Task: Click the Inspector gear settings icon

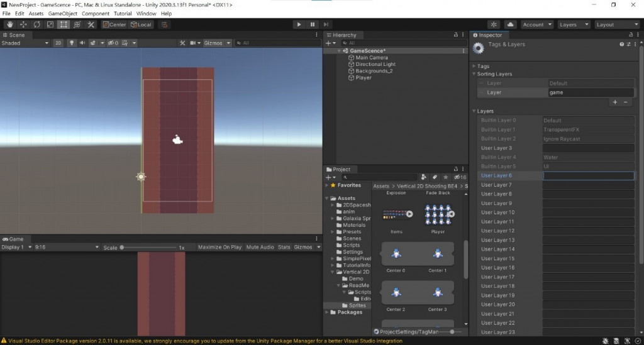Action: pos(478,48)
